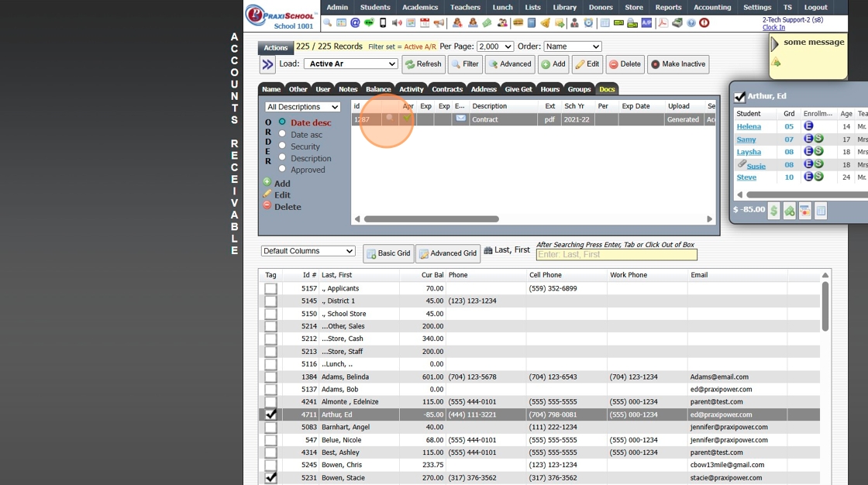868x485 pixels.
Task: Click the green money tag icon in Arthur panel
Action: [790, 211]
